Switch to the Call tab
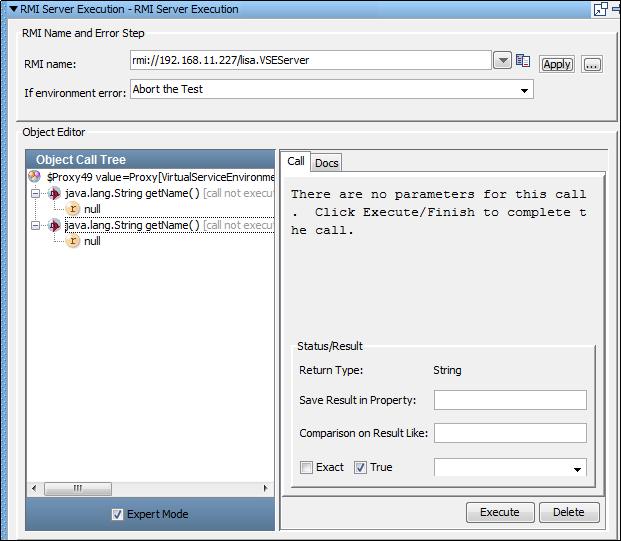Screen dimensions: 621x541 click(295, 161)
